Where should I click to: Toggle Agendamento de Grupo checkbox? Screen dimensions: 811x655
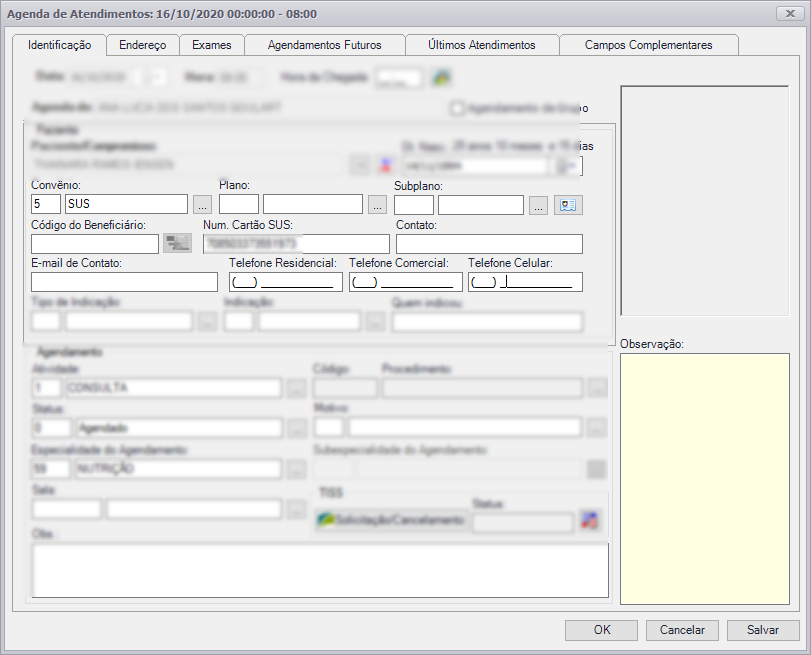(x=456, y=109)
